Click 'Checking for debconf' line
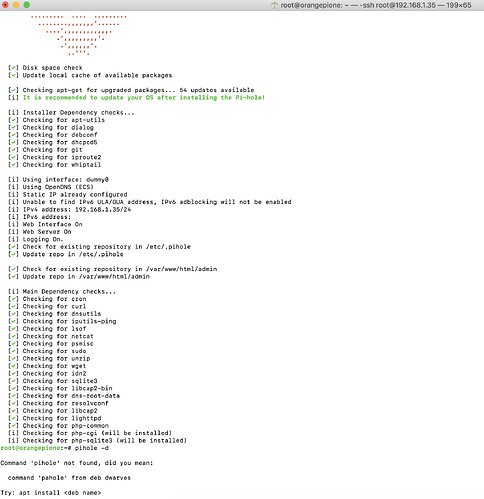Viewport: 484px width, 499px height. pyautogui.click(x=53, y=135)
